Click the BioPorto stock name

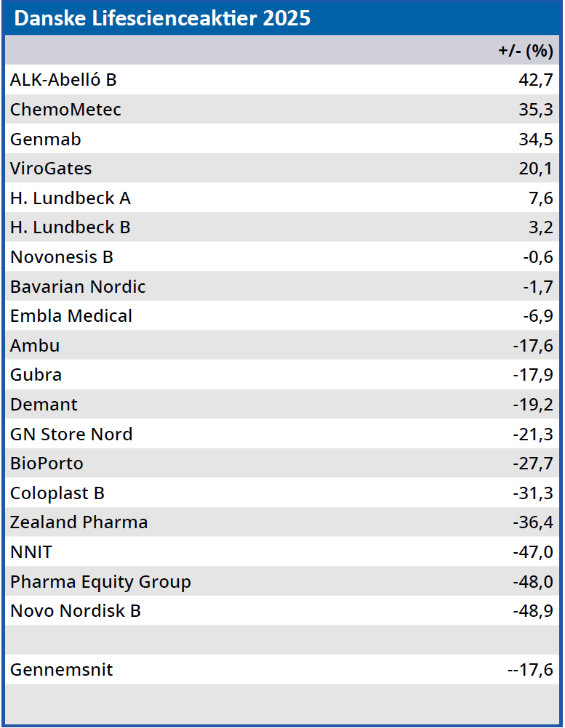coord(47,464)
